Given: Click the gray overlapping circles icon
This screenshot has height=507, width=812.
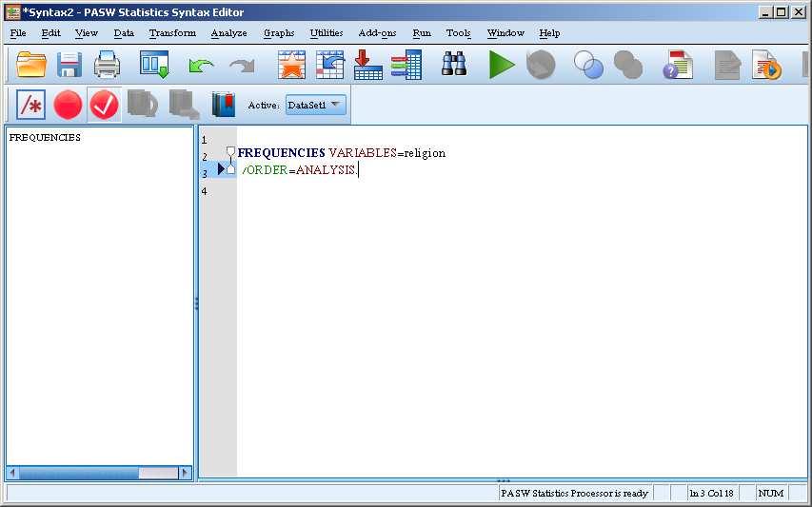Looking at the screenshot, I should [x=628, y=65].
